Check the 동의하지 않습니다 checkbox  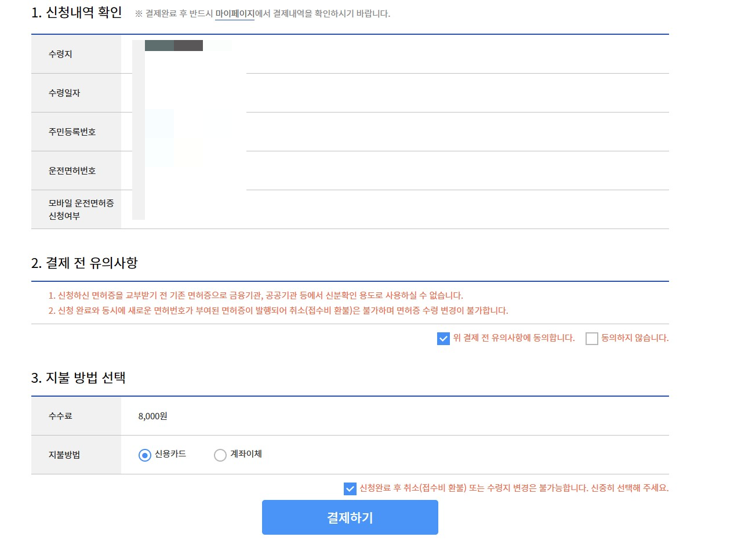tap(592, 339)
